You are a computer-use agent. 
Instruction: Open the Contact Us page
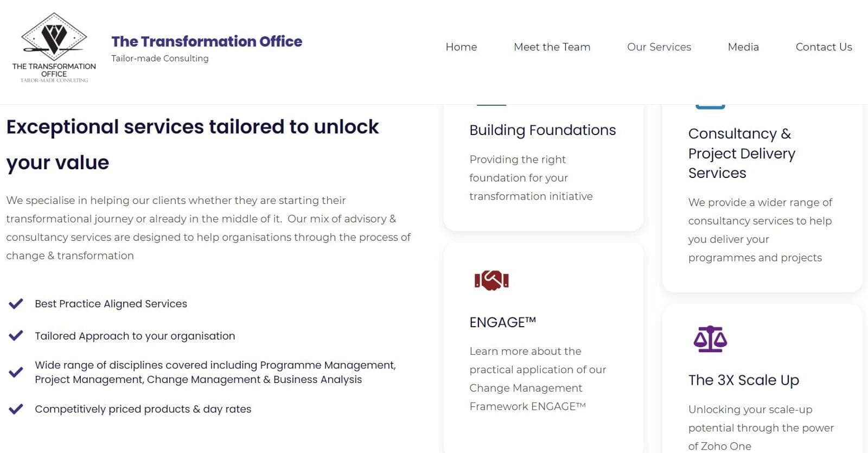click(824, 47)
